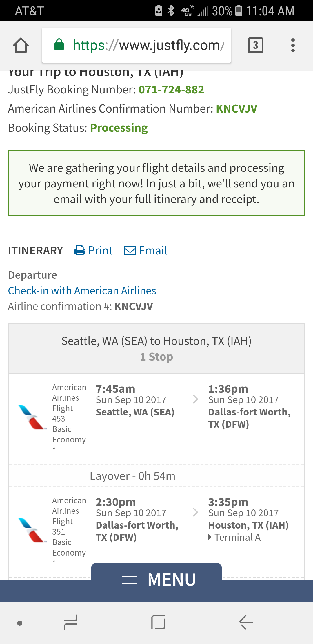Tap the green padlock security icon

(59, 45)
